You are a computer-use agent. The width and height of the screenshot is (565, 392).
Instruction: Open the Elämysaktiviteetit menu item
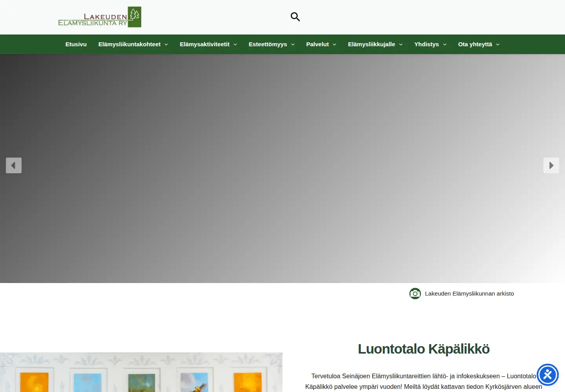204,44
